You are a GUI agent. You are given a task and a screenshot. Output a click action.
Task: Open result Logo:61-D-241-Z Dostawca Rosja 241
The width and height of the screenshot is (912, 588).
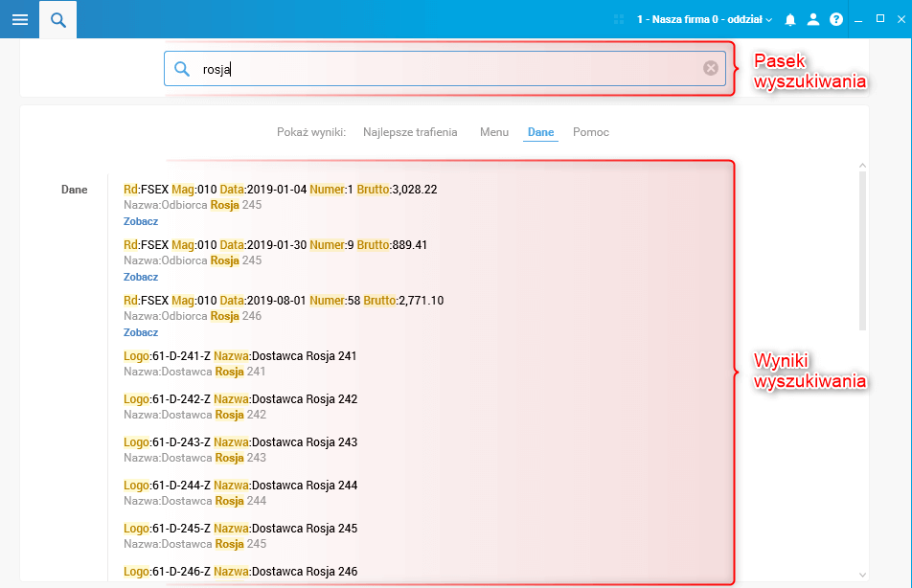point(239,356)
